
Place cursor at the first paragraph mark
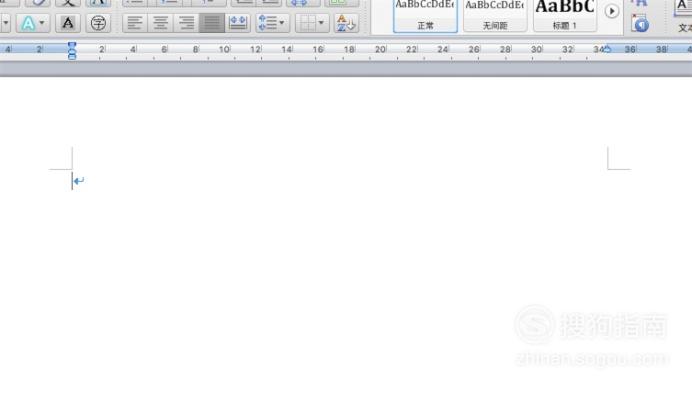point(79,181)
